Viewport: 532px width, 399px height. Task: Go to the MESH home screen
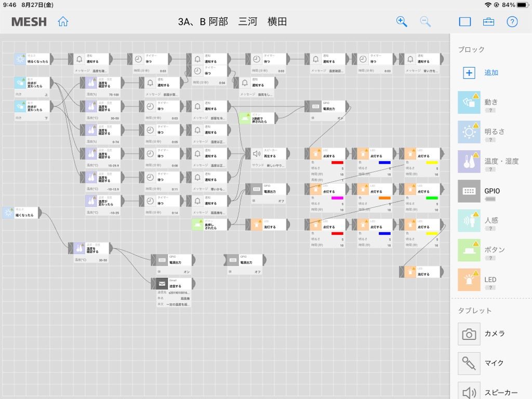(63, 21)
